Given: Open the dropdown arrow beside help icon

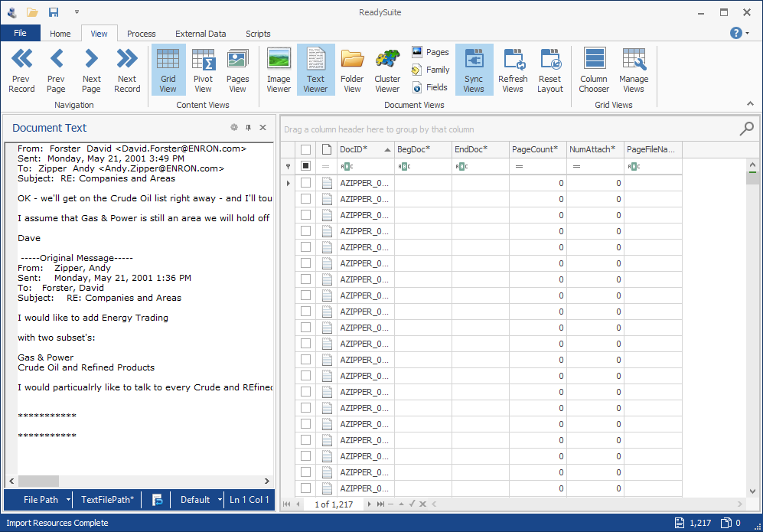Looking at the screenshot, I should [748, 33].
